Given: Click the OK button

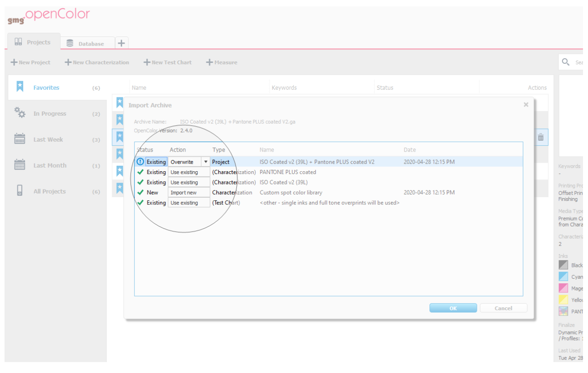Looking at the screenshot, I should [x=453, y=308].
